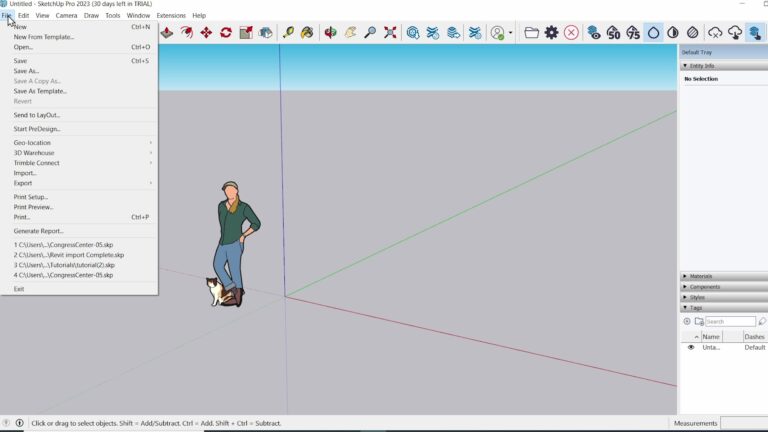Select the Move tool icon
Viewport: 768px width, 432px height.
coord(206,33)
